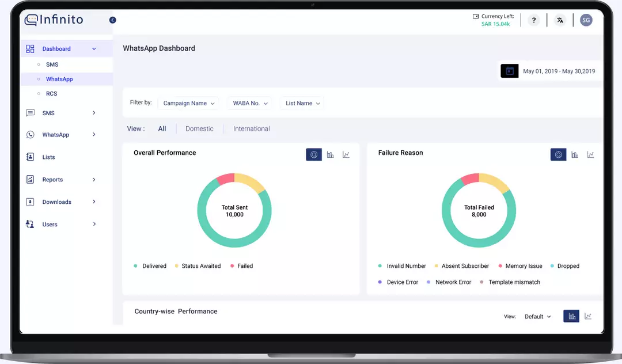The width and height of the screenshot is (622, 364).
Task: Collapse the sidebar with the arrow button
Action: click(x=113, y=20)
